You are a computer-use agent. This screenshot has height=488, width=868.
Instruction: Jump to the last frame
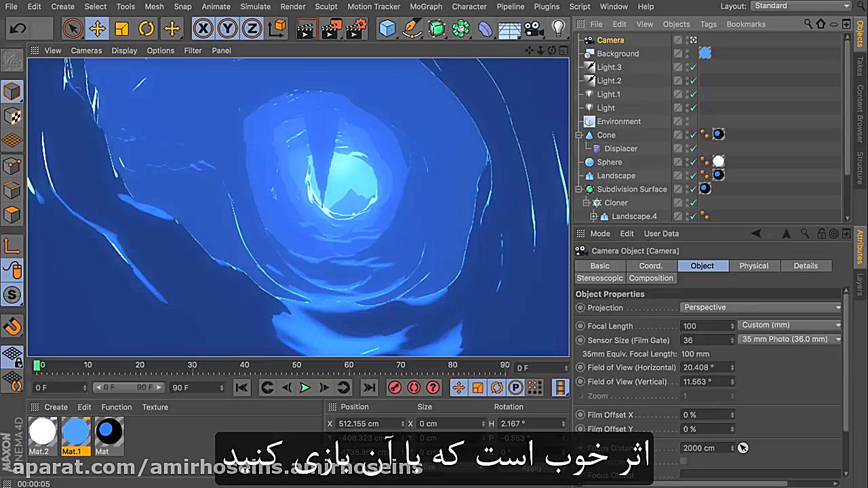point(368,387)
